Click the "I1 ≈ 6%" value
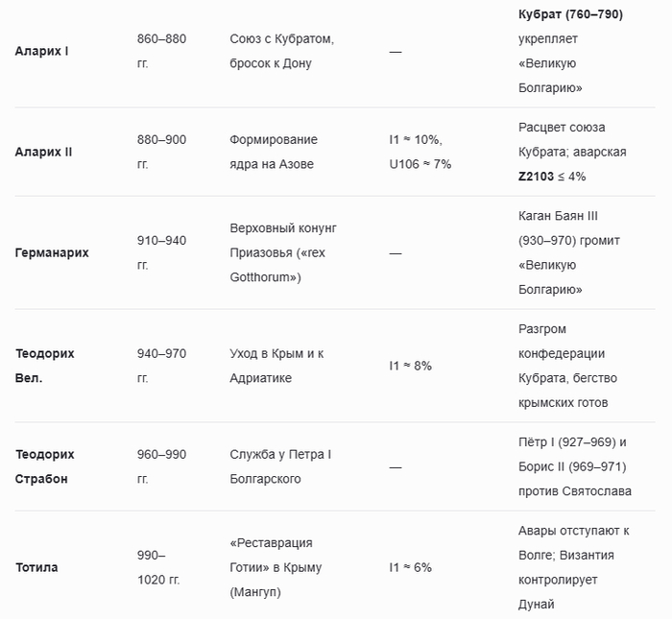This screenshot has width=672, height=619. 411,567
